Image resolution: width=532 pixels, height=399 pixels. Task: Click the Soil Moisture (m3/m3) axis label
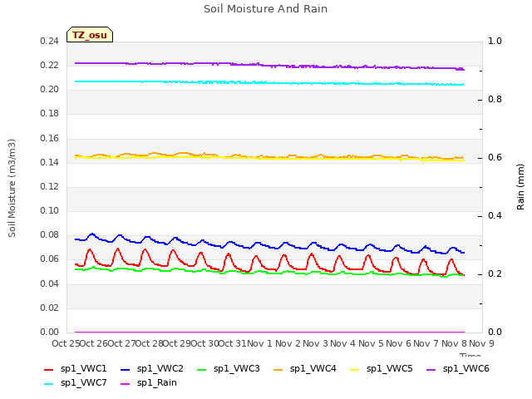[x=12, y=188]
